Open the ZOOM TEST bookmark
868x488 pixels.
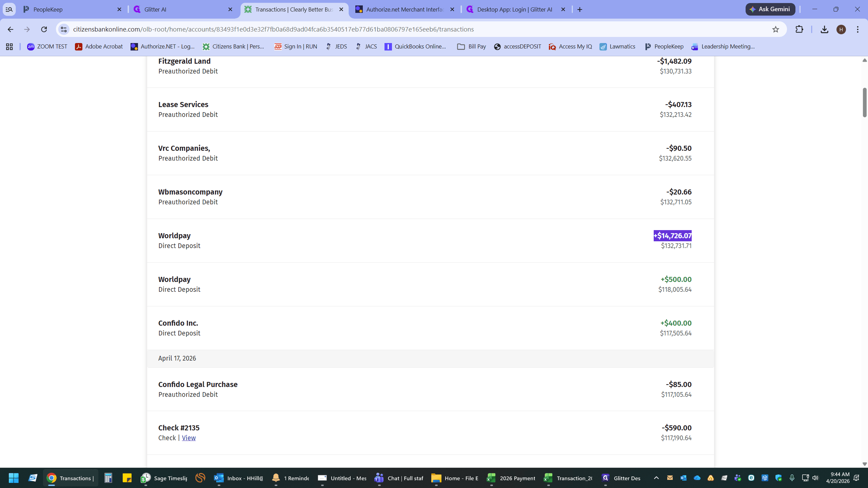47,46
